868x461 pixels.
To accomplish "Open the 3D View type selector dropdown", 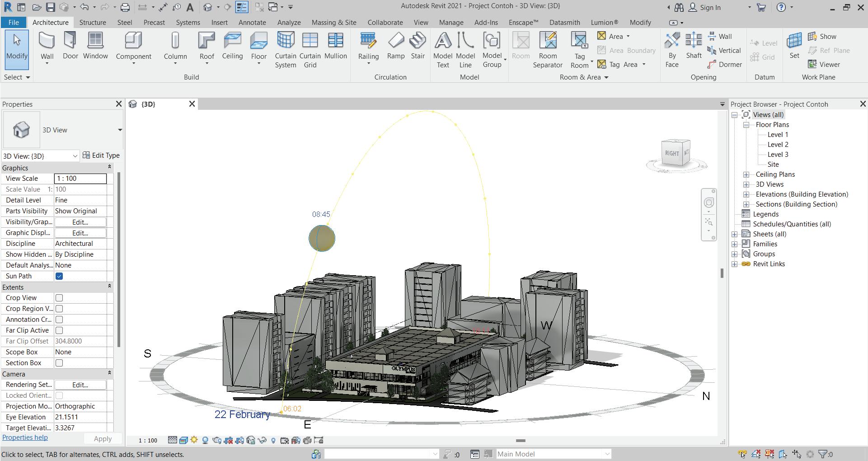I will pyautogui.click(x=120, y=130).
